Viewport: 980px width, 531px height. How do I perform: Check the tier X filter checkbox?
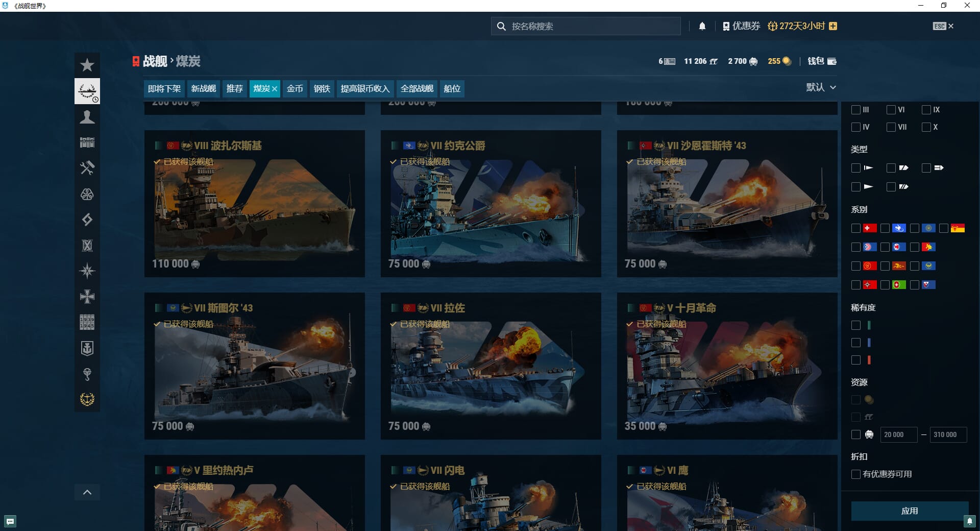click(x=926, y=127)
